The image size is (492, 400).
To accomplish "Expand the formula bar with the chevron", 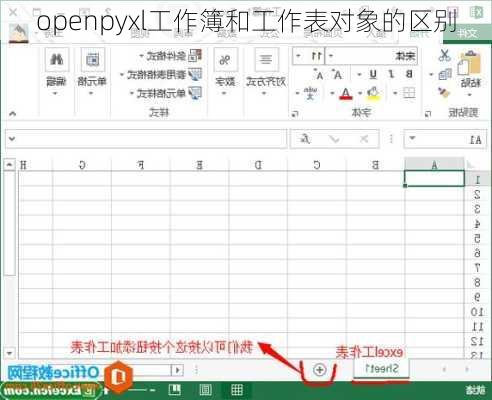I will [x=12, y=138].
